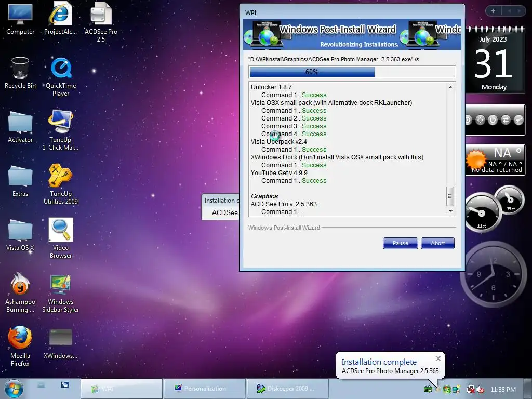
Task: Select ACDSee Pro 2.5 desktop icon
Action: [x=101, y=22]
